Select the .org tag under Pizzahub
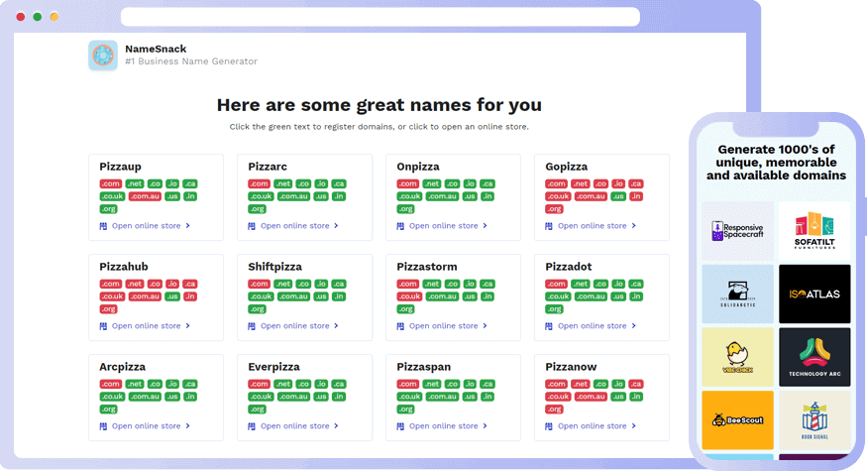The image size is (868, 471). pos(108,309)
